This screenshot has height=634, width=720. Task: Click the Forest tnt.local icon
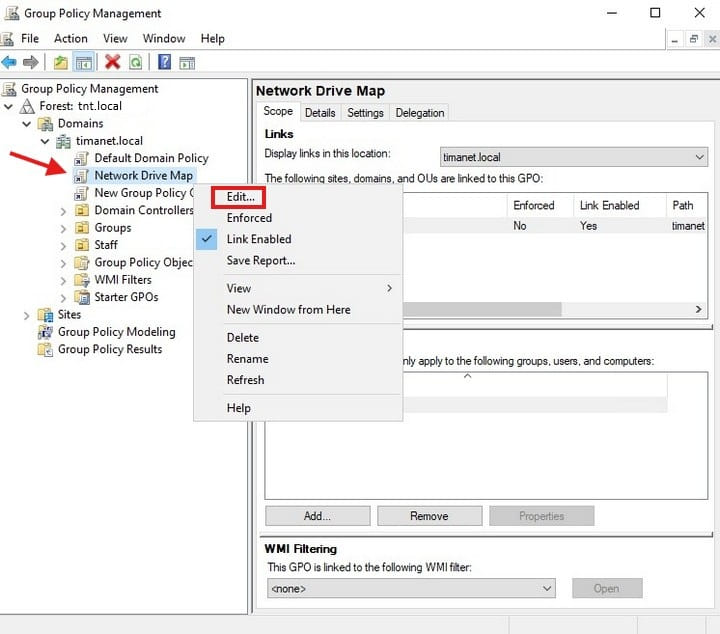pos(27,106)
